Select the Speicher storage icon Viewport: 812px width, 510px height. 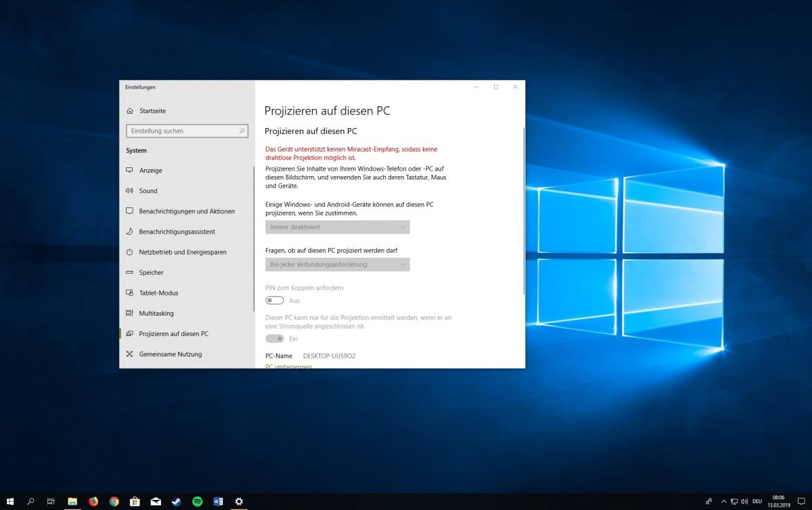pyautogui.click(x=130, y=272)
